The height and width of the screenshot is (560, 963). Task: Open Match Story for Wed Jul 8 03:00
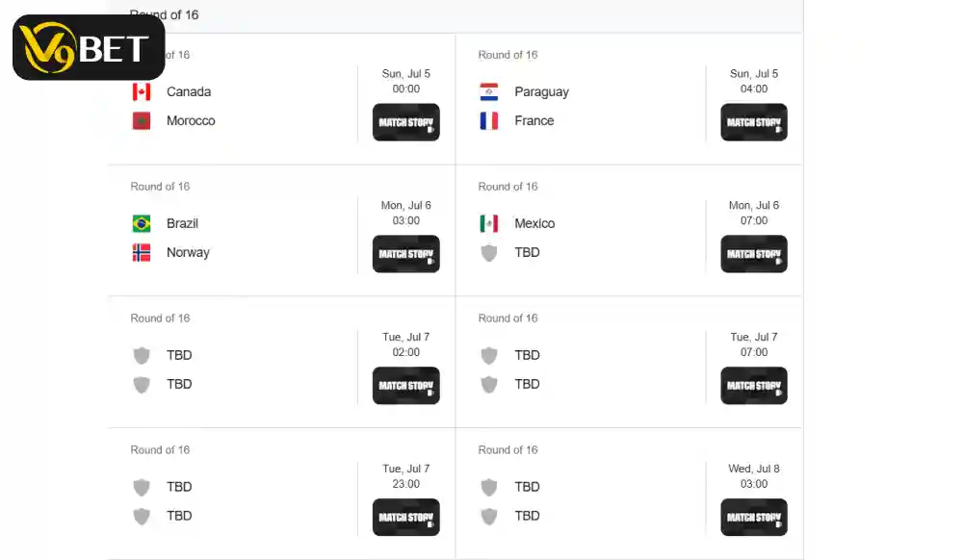pos(754,517)
